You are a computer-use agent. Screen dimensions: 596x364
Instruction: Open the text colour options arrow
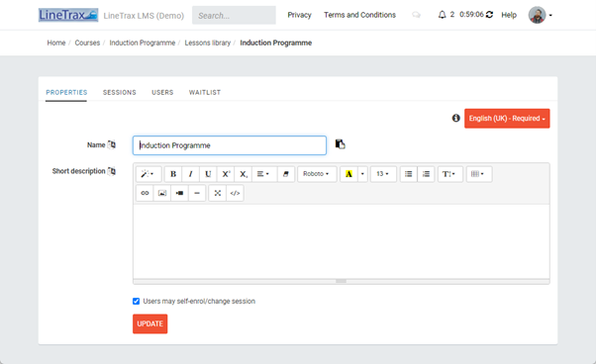tap(362, 174)
